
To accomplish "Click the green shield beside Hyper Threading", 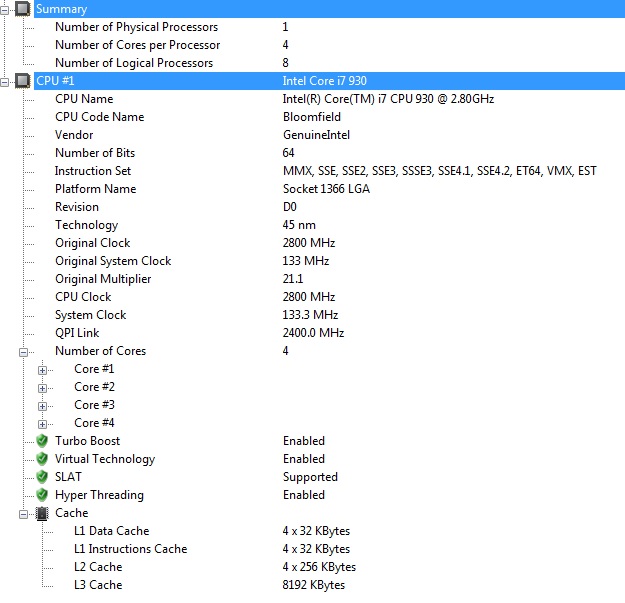I will 42,495.
